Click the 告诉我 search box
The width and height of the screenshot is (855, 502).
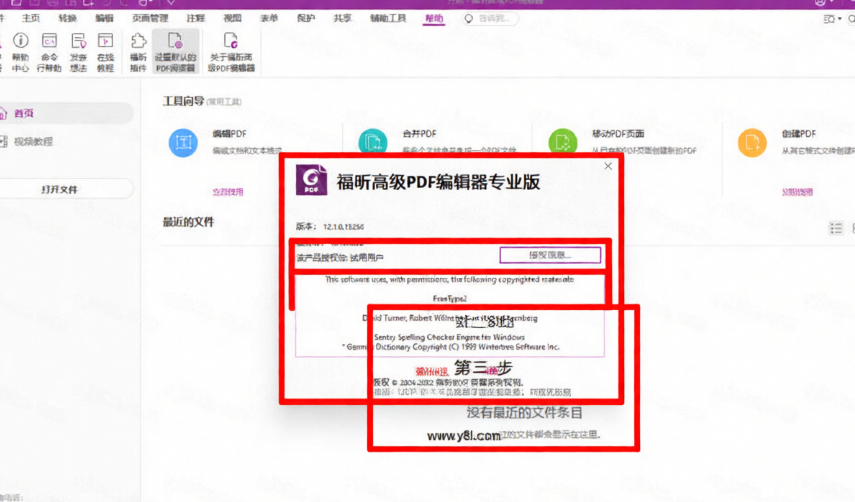click(x=490, y=19)
